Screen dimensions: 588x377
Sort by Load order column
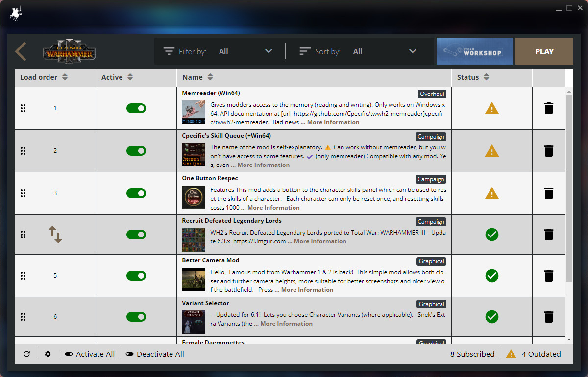(x=44, y=77)
